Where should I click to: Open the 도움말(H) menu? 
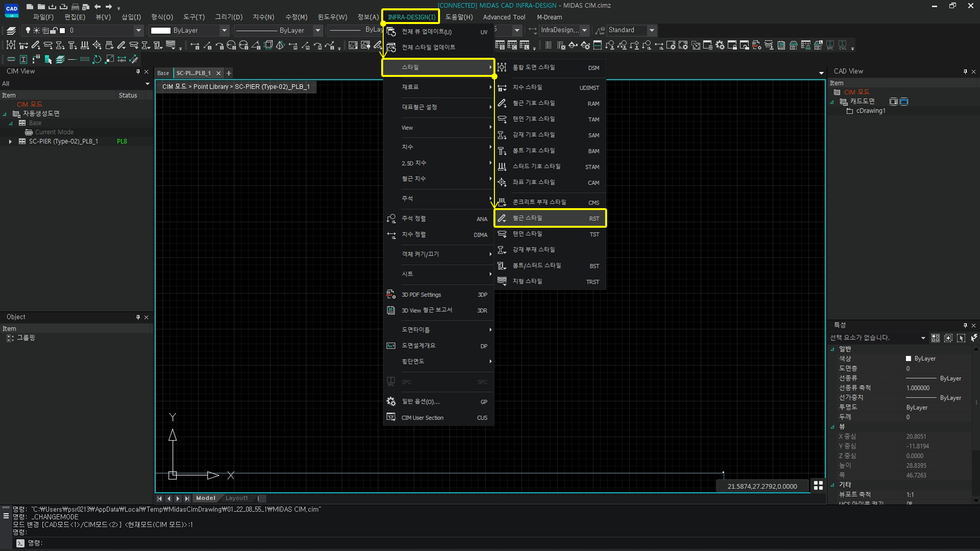tap(459, 17)
